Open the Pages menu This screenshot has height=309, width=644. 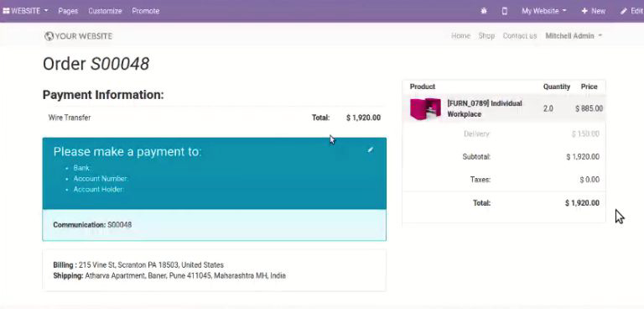68,11
